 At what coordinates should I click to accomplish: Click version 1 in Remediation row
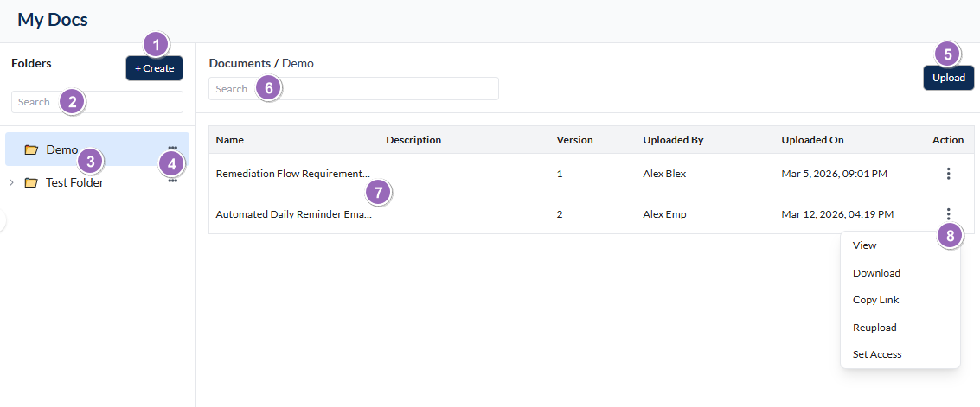tap(560, 174)
